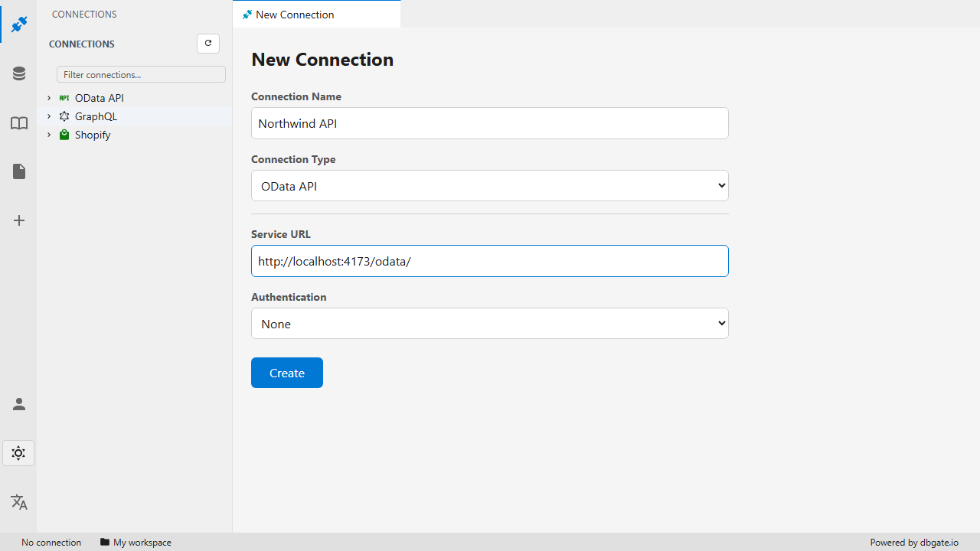Focus the Filter connections search box
The width and height of the screenshot is (980, 551).
coord(141,74)
